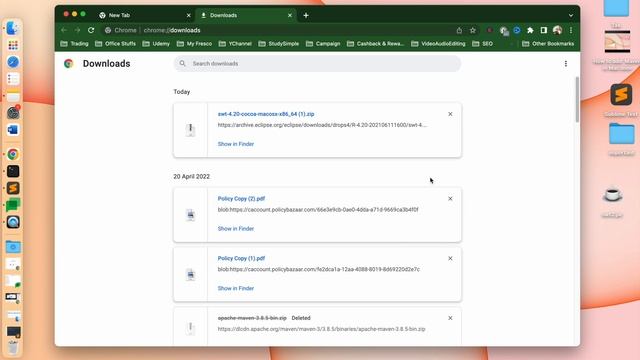Image resolution: width=640 pixels, height=360 pixels.
Task: Open Safari from the Dock
Action: click(13, 62)
